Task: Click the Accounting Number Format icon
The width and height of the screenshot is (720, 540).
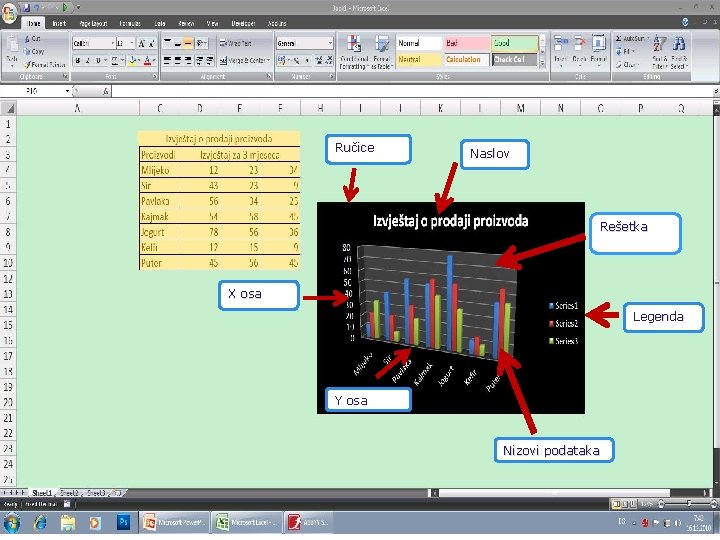Action: coord(281,60)
